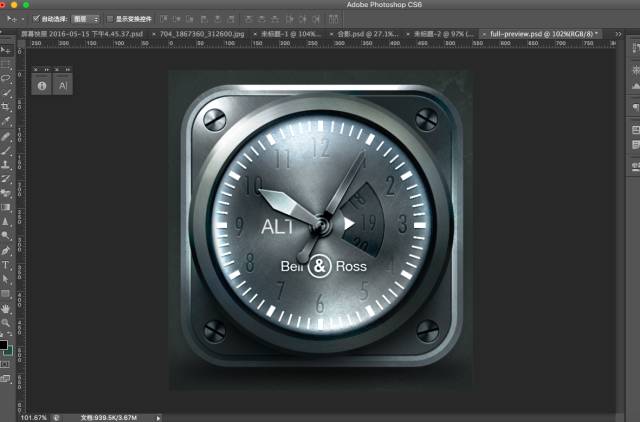Select the Zoom tool
Image resolution: width=640 pixels, height=422 pixels.
(x=5, y=323)
